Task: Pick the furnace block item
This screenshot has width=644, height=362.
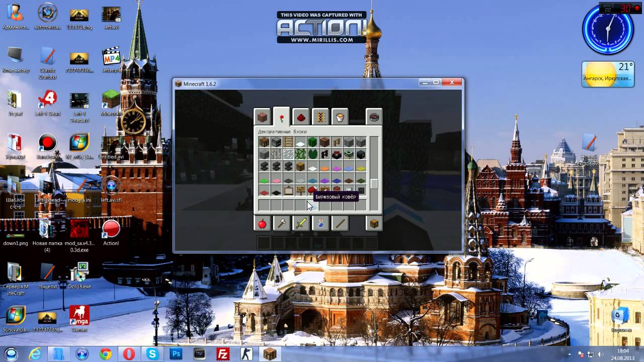Action: 276,142
